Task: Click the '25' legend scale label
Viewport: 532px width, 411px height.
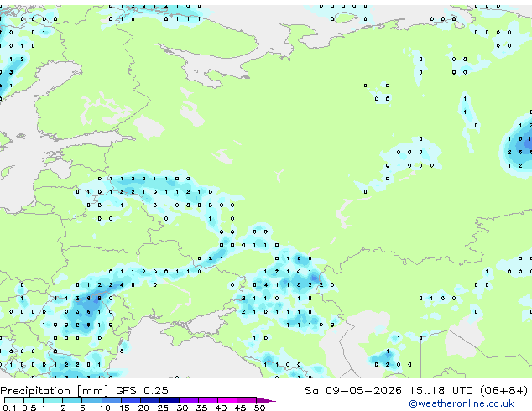Action: click(x=163, y=408)
